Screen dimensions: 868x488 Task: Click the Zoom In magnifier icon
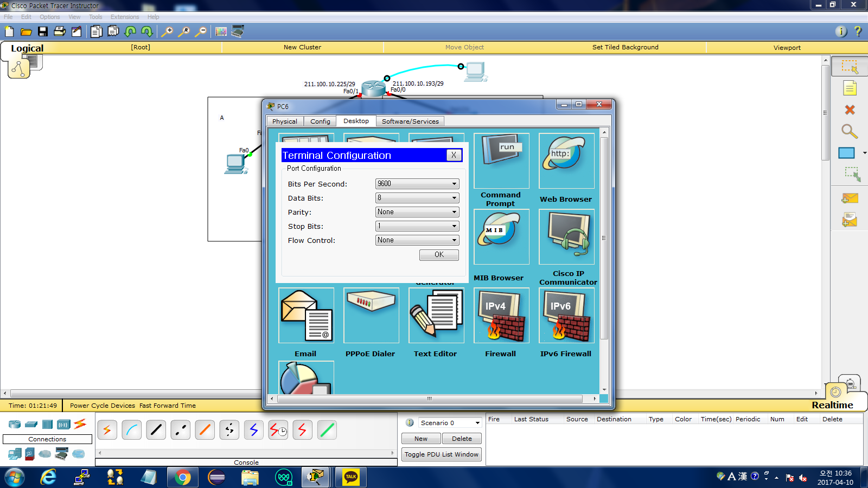[167, 31]
